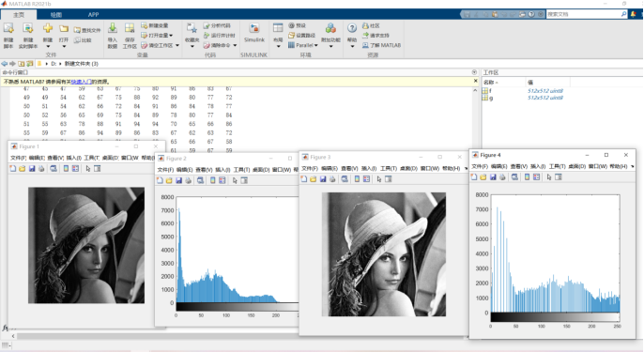644x352 pixels.
Task: Click the browse-for-folder icon
Action: click(30, 64)
